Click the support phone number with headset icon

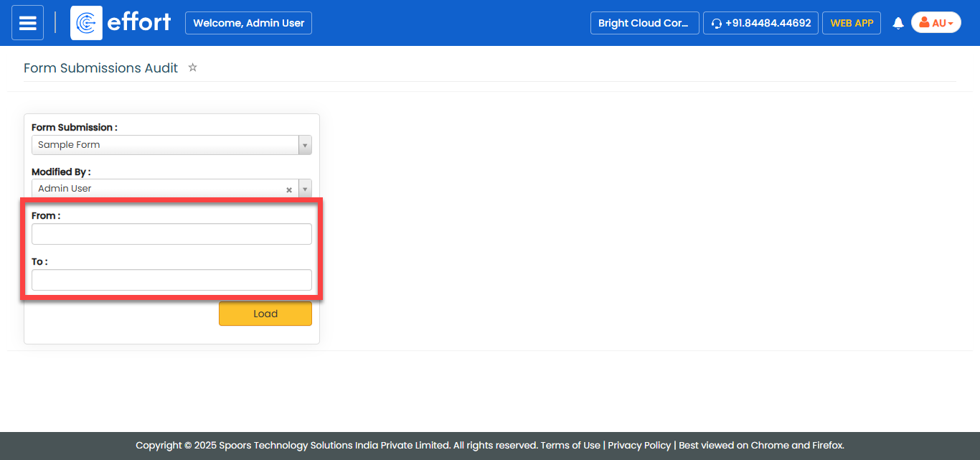(760, 23)
